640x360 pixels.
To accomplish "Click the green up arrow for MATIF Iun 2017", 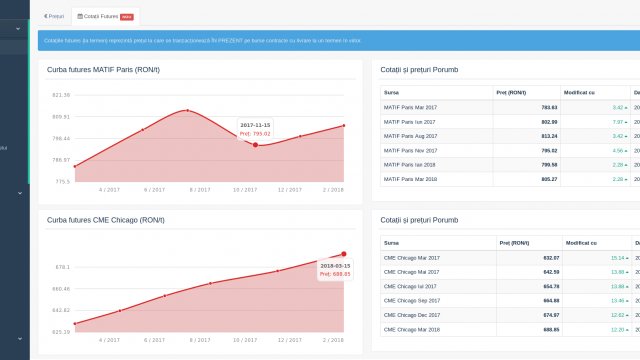I will pos(626,122).
